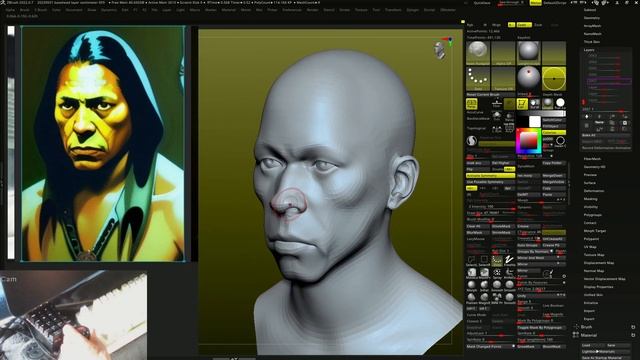Click the MergeDown button
Image resolution: width=640 pixels, height=360 pixels.
point(553,176)
